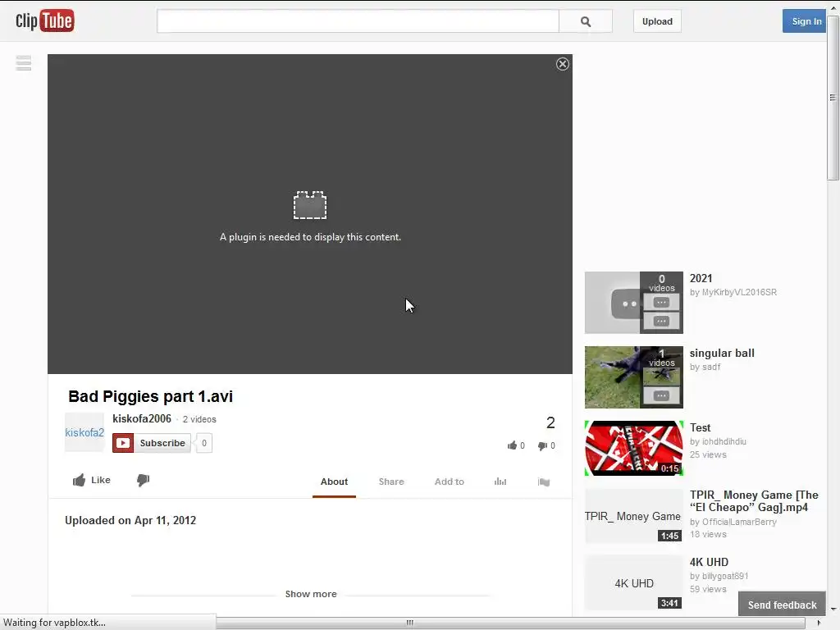840x630 pixels.
Task: Click 'Uploaded on Apr 11, 2012' text
Action: (130, 520)
